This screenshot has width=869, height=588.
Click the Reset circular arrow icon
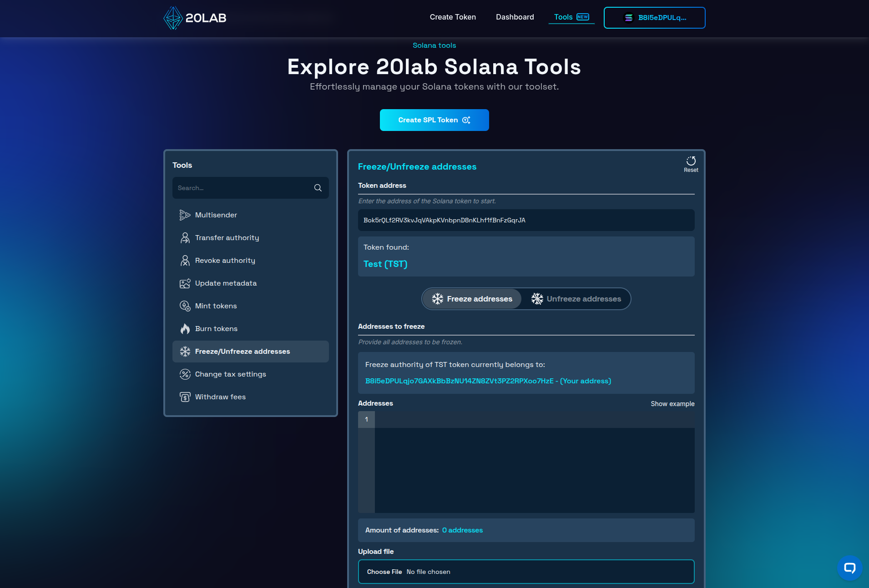(x=691, y=161)
